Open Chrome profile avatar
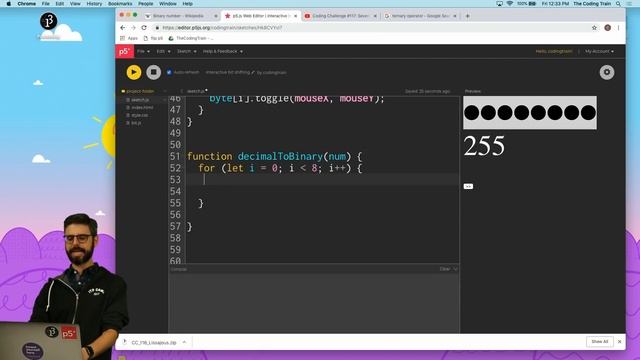640x360 pixels. point(607,28)
